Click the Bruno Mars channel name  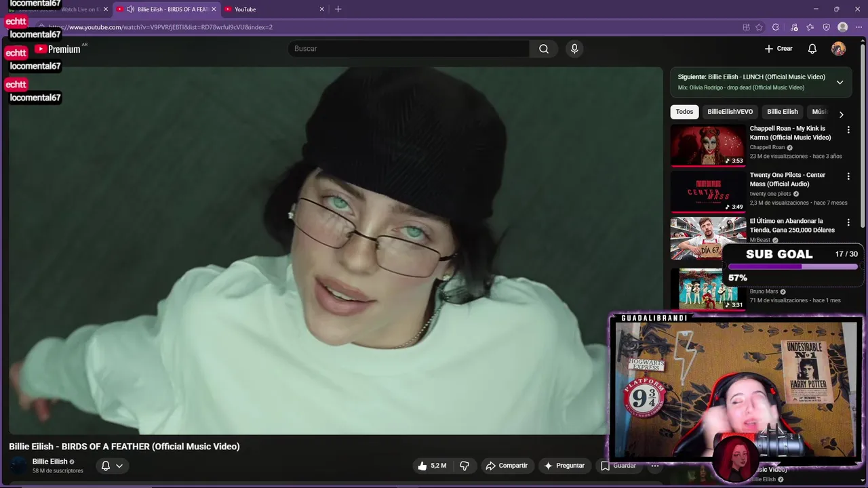click(x=764, y=292)
